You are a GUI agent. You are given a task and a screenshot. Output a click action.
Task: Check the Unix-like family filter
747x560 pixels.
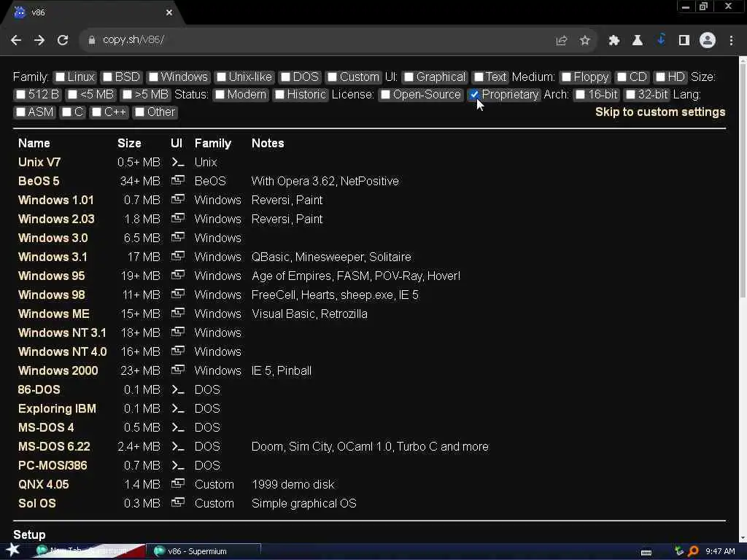pos(221,77)
